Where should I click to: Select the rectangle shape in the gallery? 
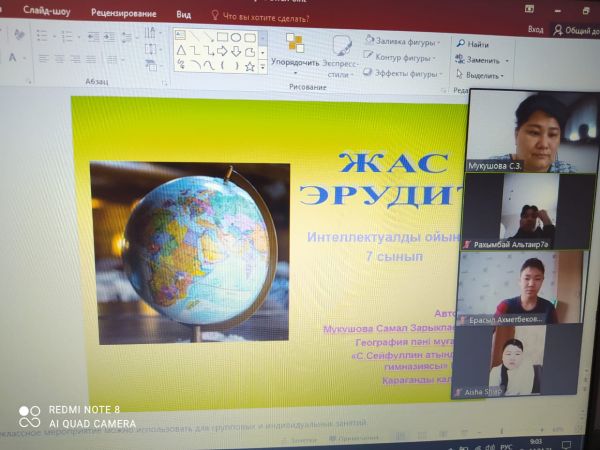coord(222,37)
